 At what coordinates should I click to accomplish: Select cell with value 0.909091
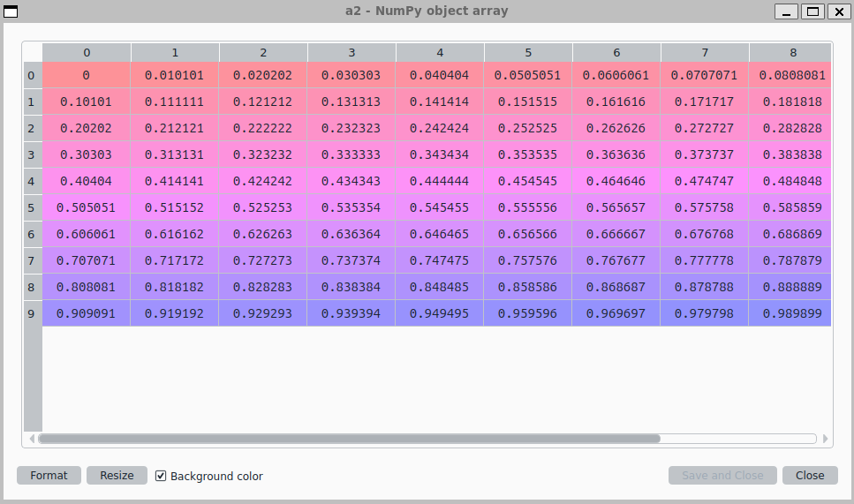click(x=87, y=313)
